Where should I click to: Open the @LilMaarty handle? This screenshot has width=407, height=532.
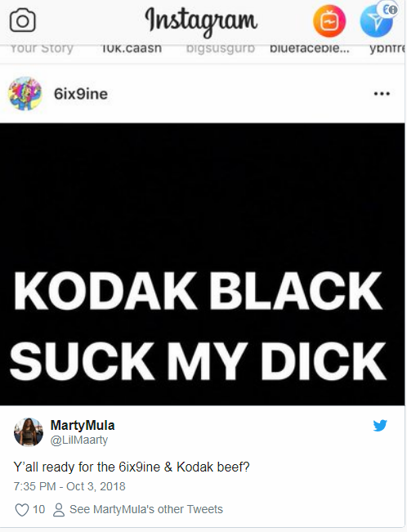click(x=79, y=440)
